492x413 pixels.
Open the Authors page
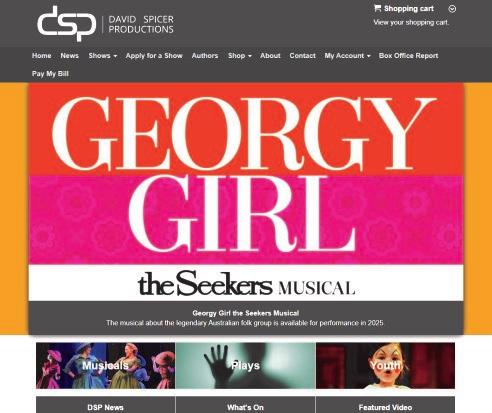(x=205, y=56)
